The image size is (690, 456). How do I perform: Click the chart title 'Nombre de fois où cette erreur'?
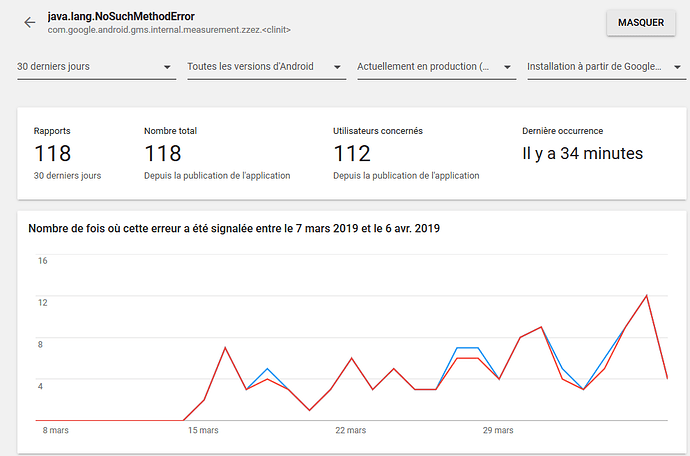(x=234, y=228)
